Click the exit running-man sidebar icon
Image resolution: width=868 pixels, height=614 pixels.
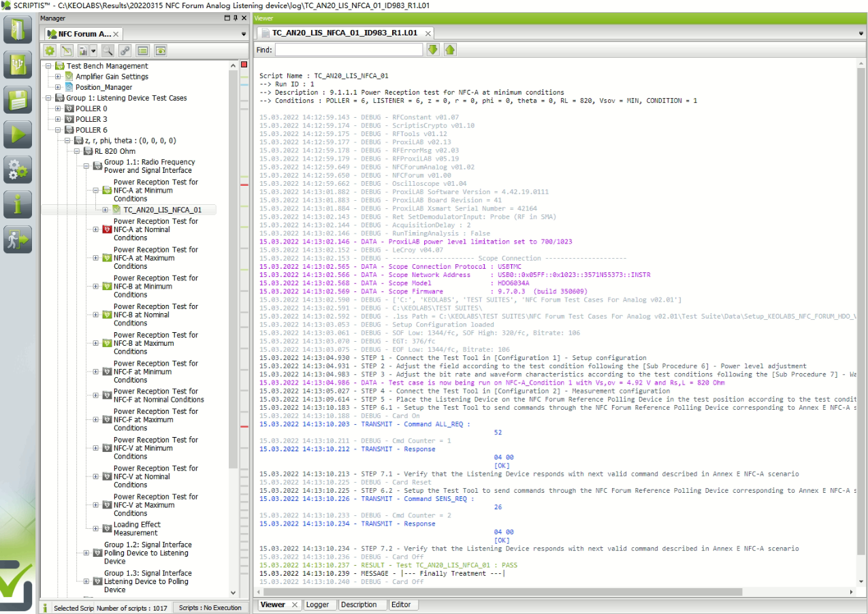click(x=18, y=239)
